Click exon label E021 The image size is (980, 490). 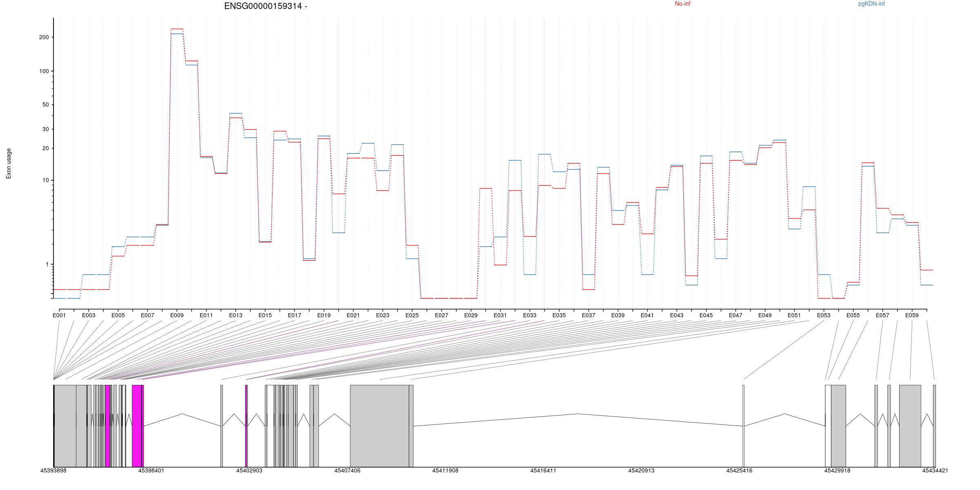coord(353,315)
